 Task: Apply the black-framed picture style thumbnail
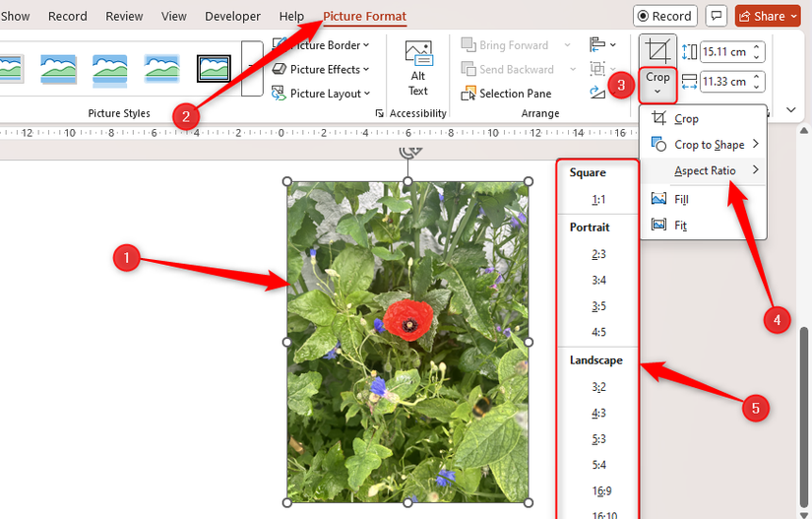point(214,68)
